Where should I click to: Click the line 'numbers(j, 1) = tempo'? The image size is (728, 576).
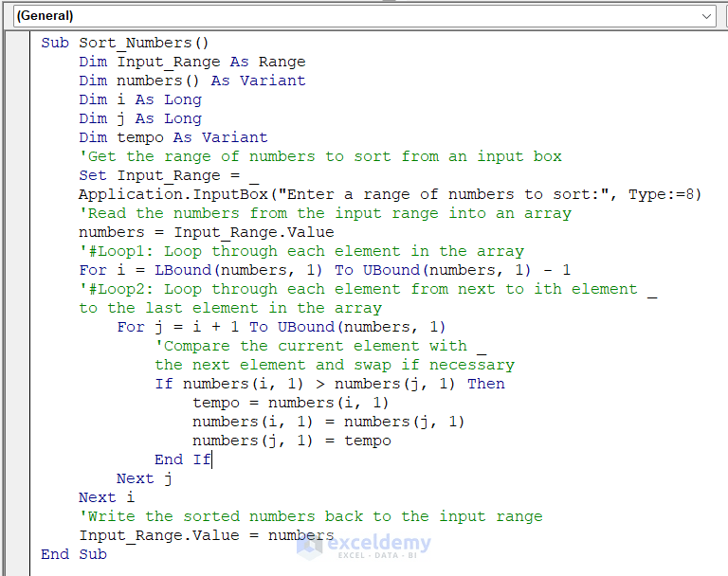[292, 441]
